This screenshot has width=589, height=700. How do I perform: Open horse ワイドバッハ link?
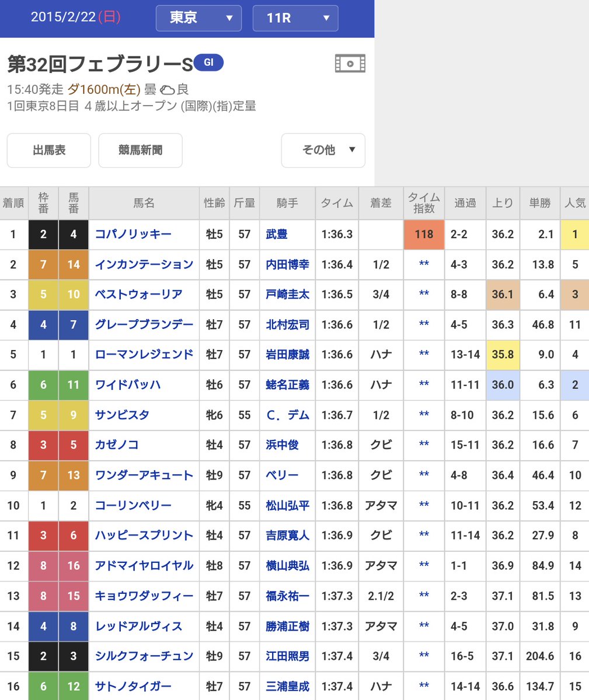click(128, 385)
